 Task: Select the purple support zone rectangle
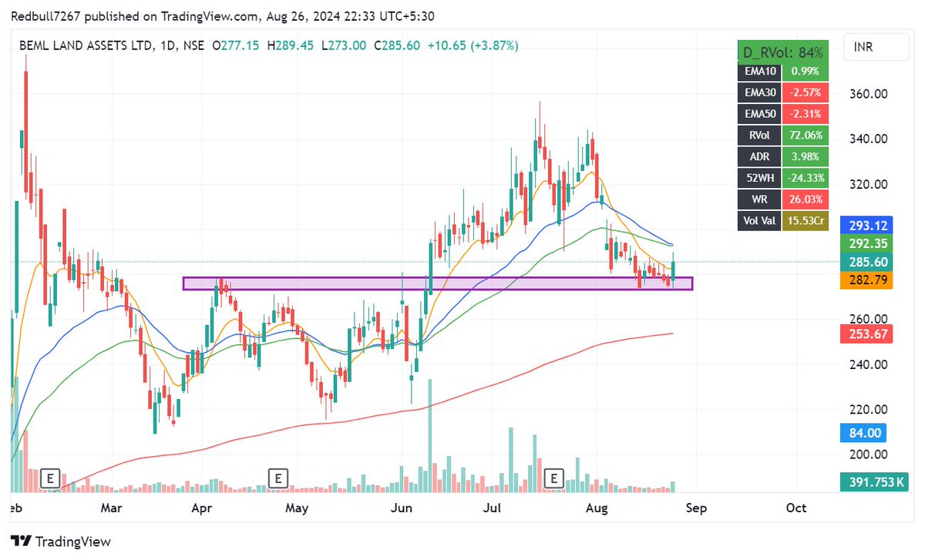tap(437, 283)
